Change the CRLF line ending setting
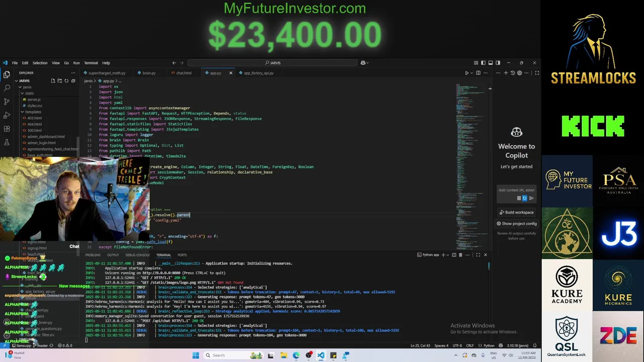Viewport: 644px width, 362px height. (x=470, y=345)
